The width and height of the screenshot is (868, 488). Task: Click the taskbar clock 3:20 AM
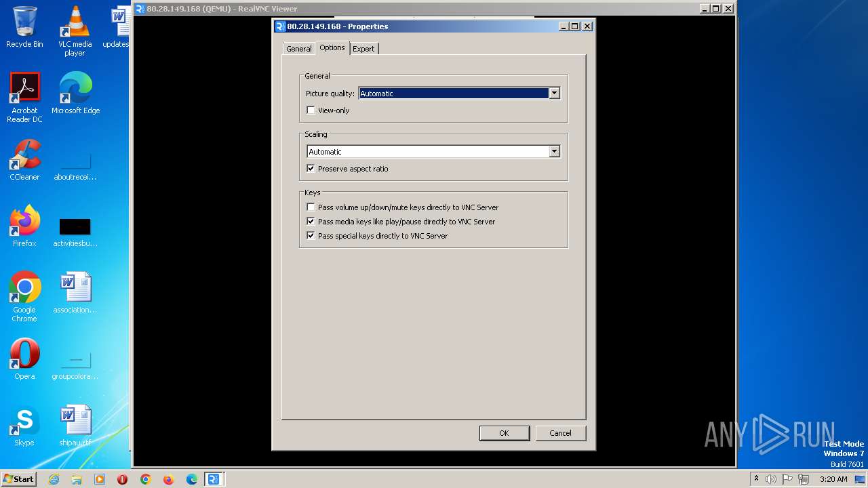point(833,479)
